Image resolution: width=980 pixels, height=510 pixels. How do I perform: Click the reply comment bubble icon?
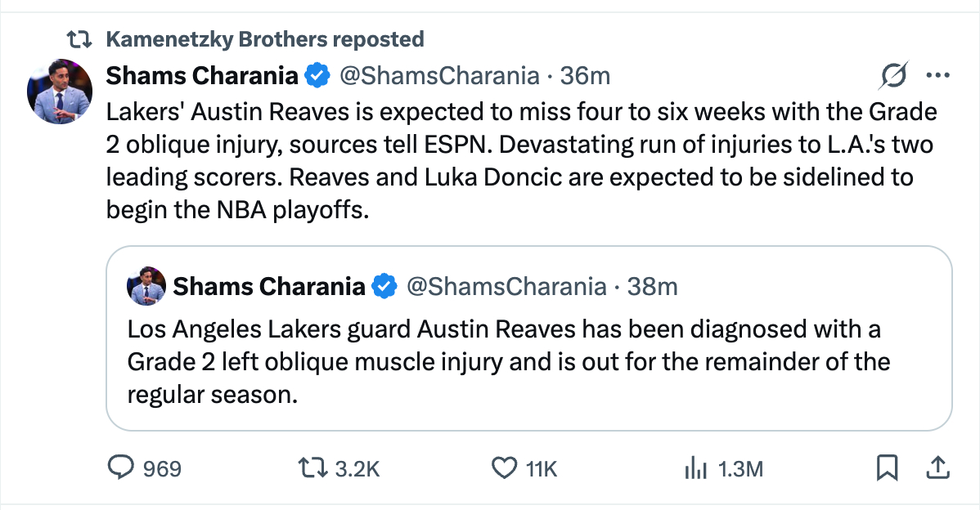coord(122,467)
